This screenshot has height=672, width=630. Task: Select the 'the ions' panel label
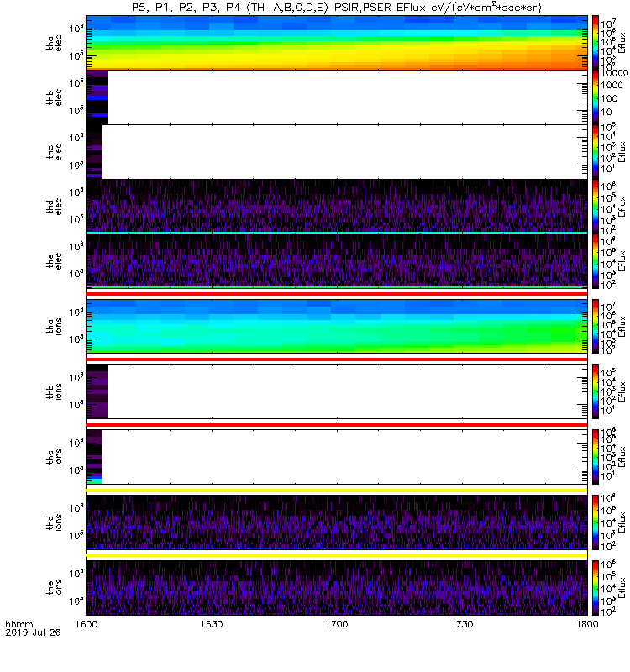point(54,587)
